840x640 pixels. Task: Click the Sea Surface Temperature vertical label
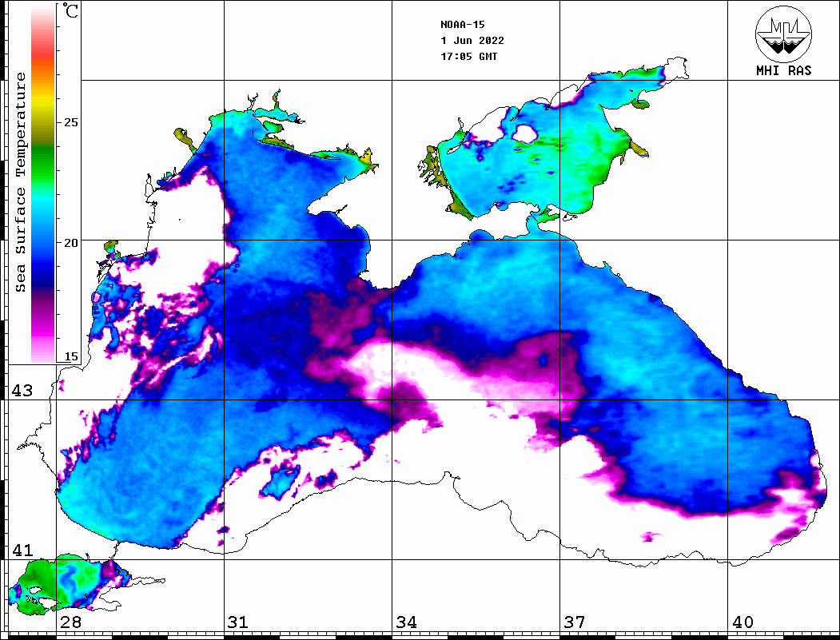point(20,183)
